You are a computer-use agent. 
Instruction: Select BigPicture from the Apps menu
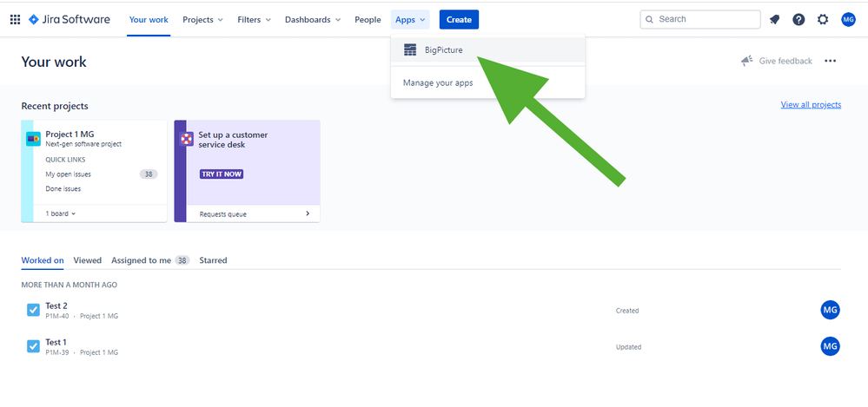coord(487,49)
